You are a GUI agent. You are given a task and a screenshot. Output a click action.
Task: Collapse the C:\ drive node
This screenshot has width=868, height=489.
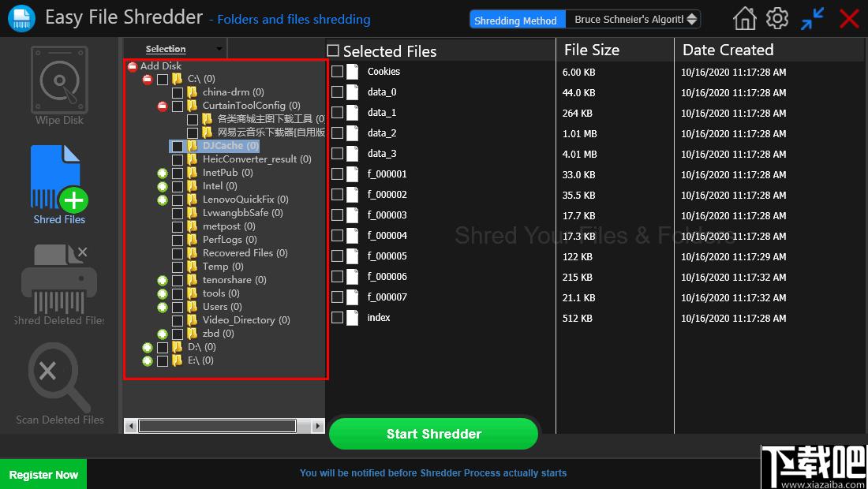148,80
